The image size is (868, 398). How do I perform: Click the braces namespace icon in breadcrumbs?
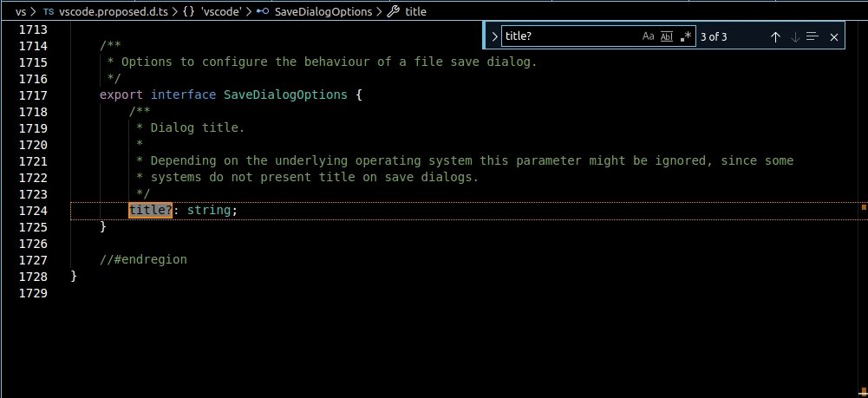189,11
